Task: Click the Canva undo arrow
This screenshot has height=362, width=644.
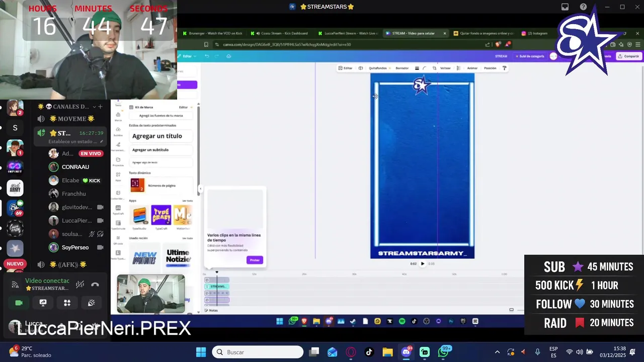Action: point(206,56)
